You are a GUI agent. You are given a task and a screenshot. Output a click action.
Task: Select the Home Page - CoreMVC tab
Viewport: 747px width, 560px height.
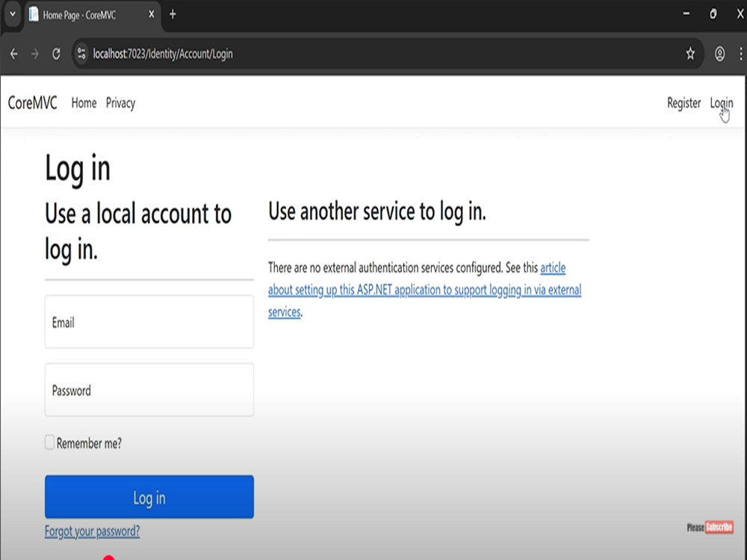[x=91, y=15]
